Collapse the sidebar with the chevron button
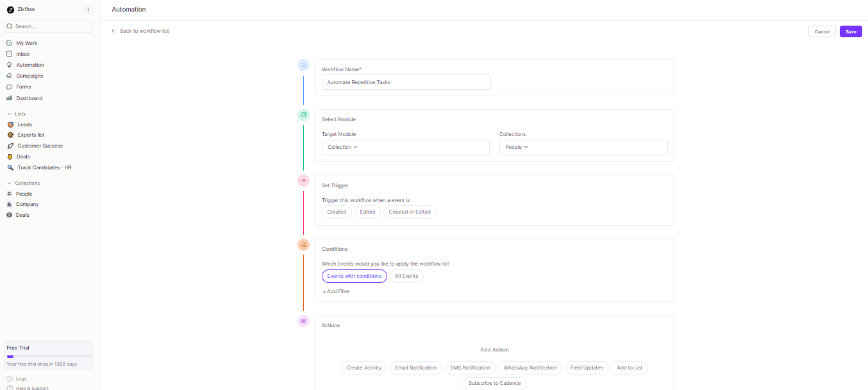The height and width of the screenshot is (390, 868). [x=88, y=10]
